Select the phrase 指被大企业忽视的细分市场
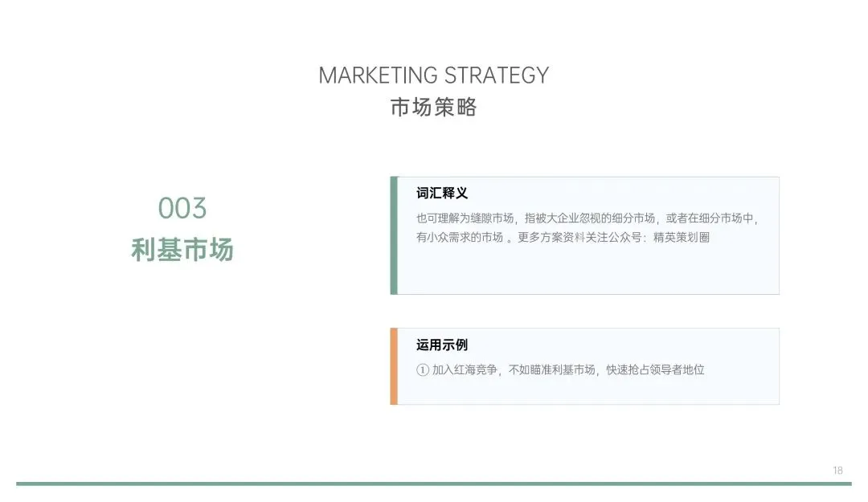This screenshot has width=868, height=502. point(590,218)
